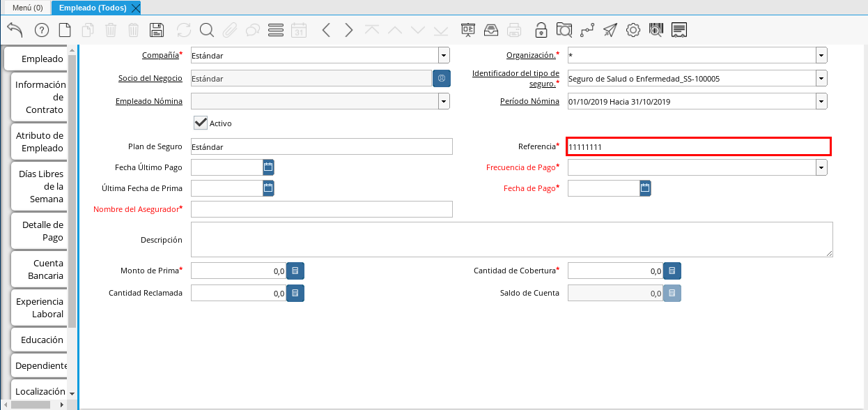Open the calendar picker for Fecha de Pago
The image size is (868, 410).
(x=645, y=188)
